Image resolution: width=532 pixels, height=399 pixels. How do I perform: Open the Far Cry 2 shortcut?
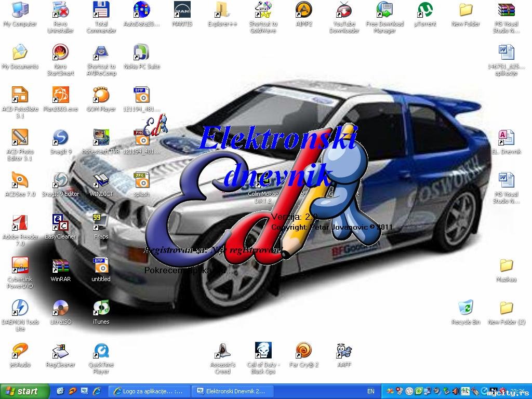303,351
